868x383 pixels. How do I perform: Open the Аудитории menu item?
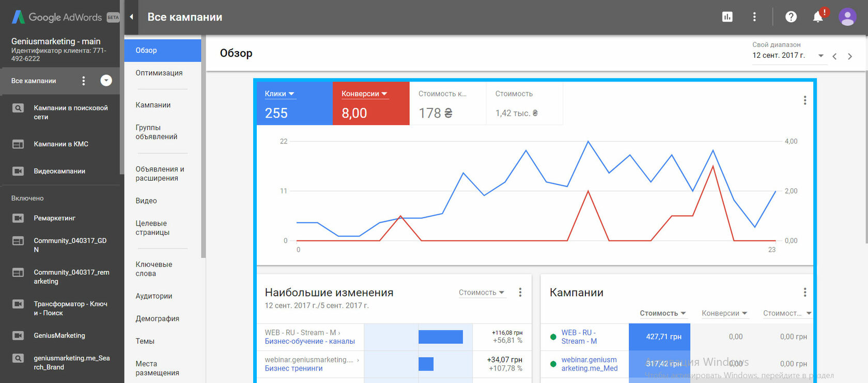tap(154, 296)
